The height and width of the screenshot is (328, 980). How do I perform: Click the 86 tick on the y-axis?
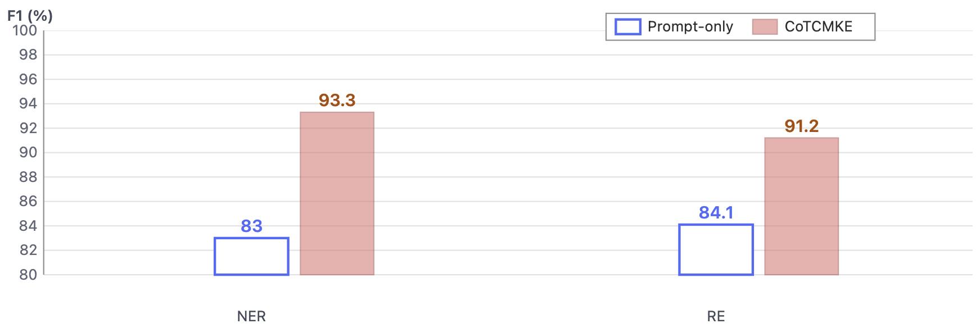(28, 202)
